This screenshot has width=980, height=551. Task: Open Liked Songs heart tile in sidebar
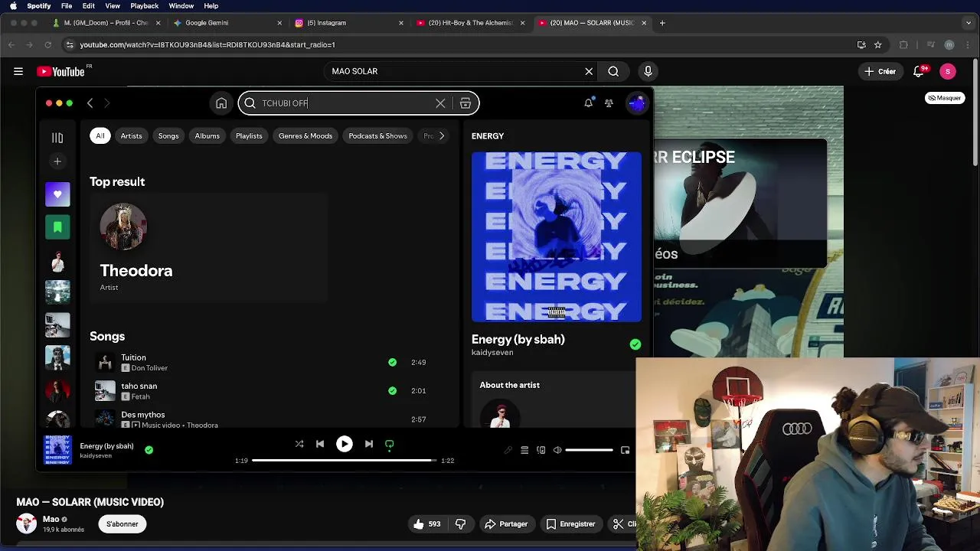57,194
